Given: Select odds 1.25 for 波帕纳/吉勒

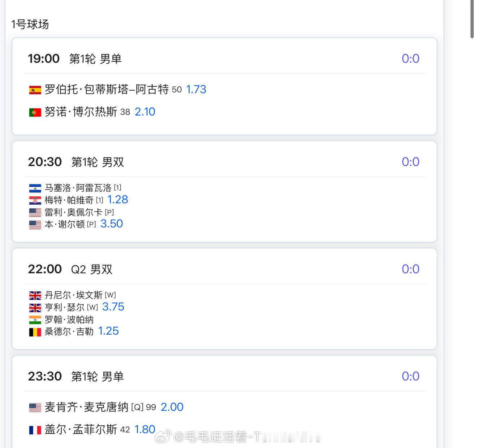Looking at the screenshot, I should point(108,331).
